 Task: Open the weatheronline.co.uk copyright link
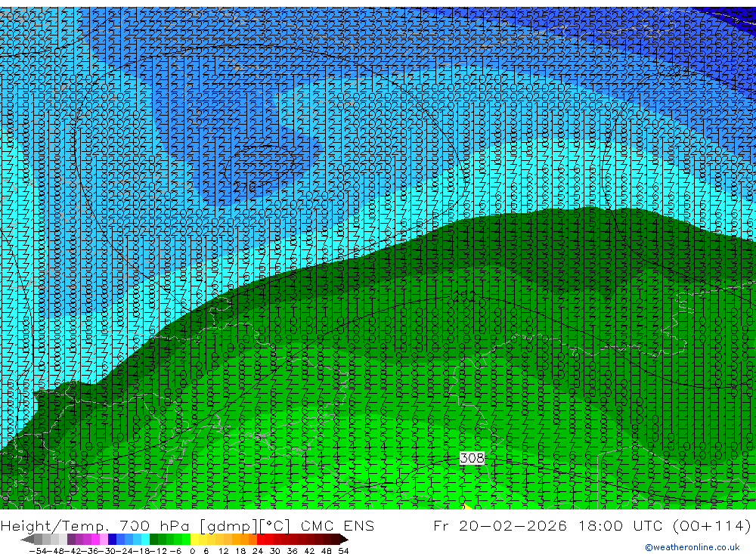click(x=692, y=547)
